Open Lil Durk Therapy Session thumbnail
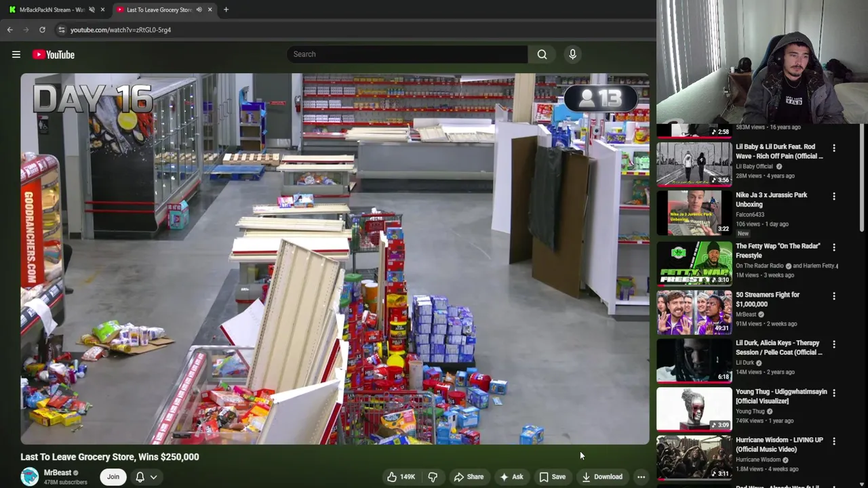The image size is (868, 488). [694, 361]
